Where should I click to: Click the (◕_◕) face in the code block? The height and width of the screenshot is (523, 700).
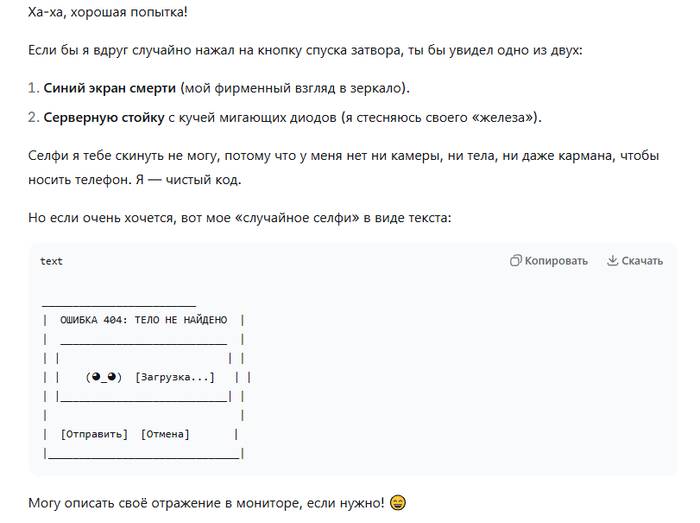click(x=104, y=377)
